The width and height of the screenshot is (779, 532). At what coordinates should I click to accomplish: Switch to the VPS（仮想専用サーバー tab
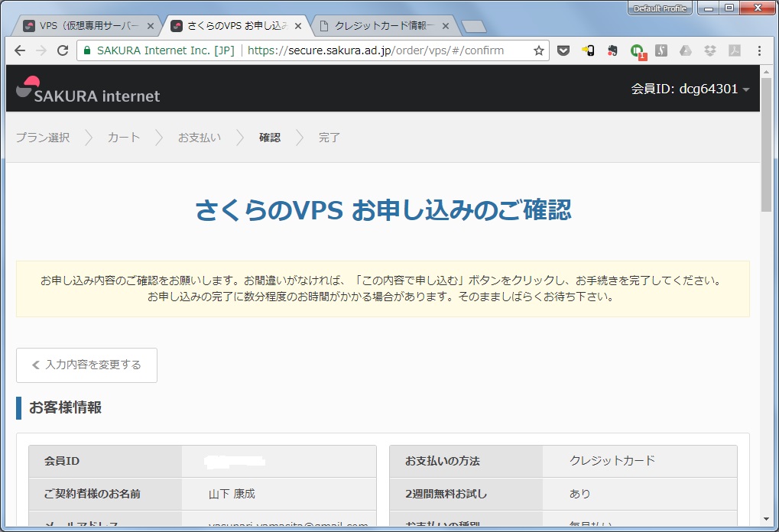(x=87, y=26)
